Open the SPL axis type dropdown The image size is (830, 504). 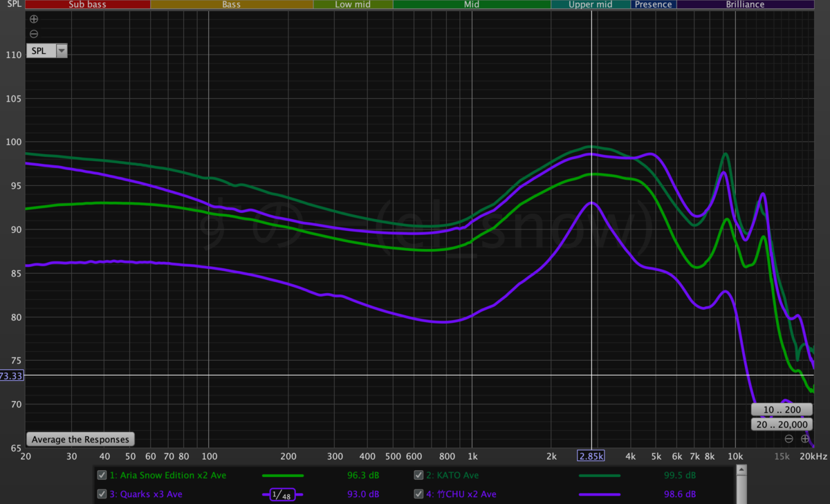(62, 50)
